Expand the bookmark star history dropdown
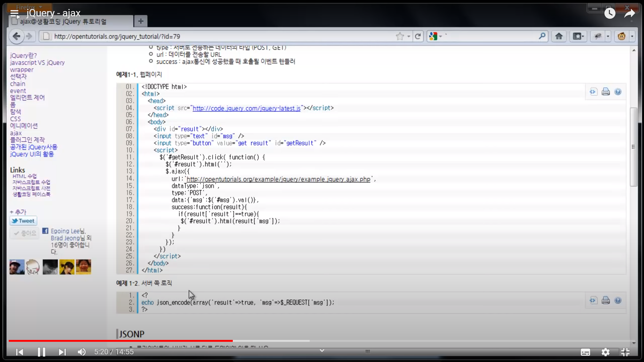 tap(409, 36)
